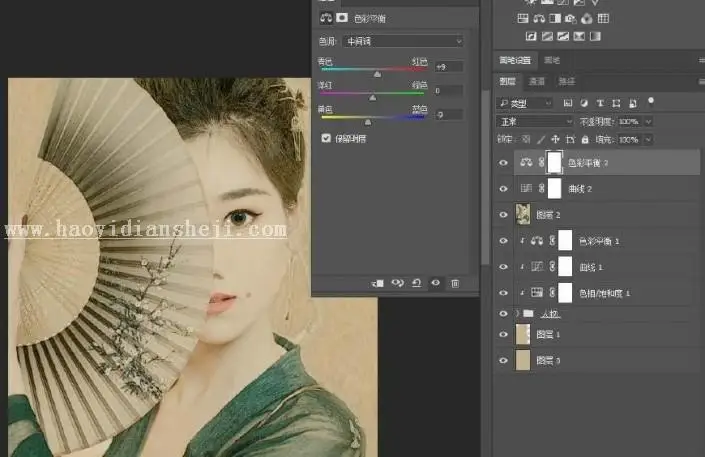
Task: Lock transparent pixels icon in Layers panel
Action: pyautogui.click(x=526, y=139)
